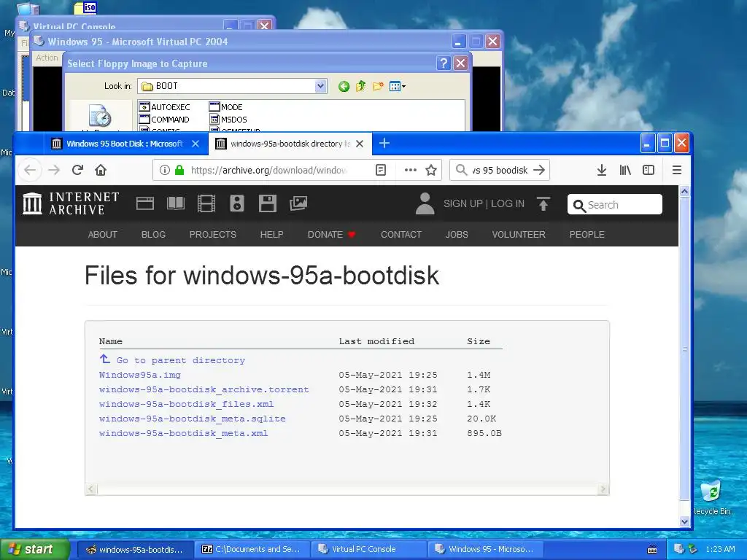The image size is (747, 560).
Task: Open PROJECTS in archive navigation
Action: [x=212, y=234]
